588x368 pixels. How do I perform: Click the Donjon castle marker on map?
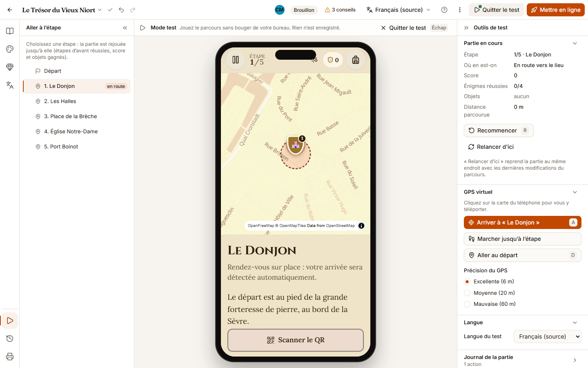(296, 145)
